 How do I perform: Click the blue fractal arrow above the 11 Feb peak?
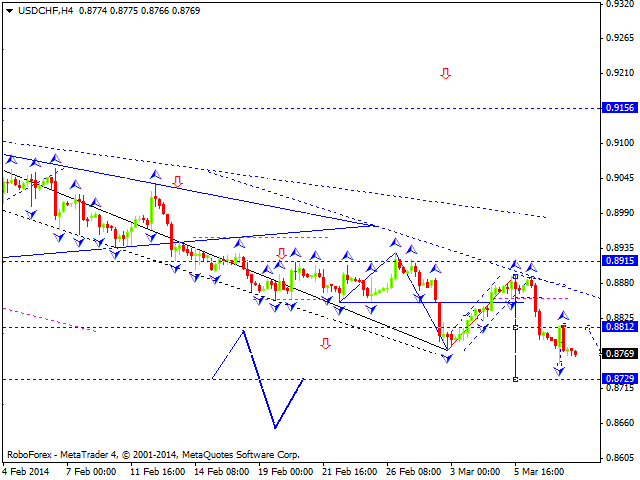(x=155, y=175)
